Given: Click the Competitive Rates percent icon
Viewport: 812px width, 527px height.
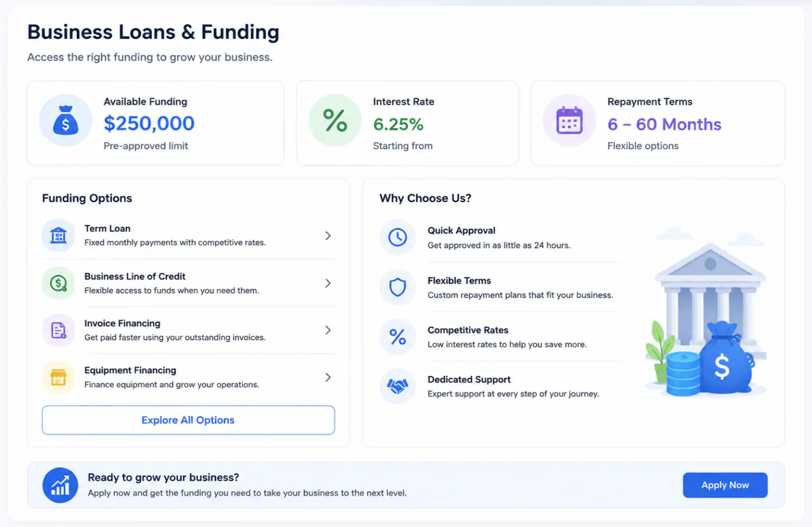Looking at the screenshot, I should (x=398, y=337).
